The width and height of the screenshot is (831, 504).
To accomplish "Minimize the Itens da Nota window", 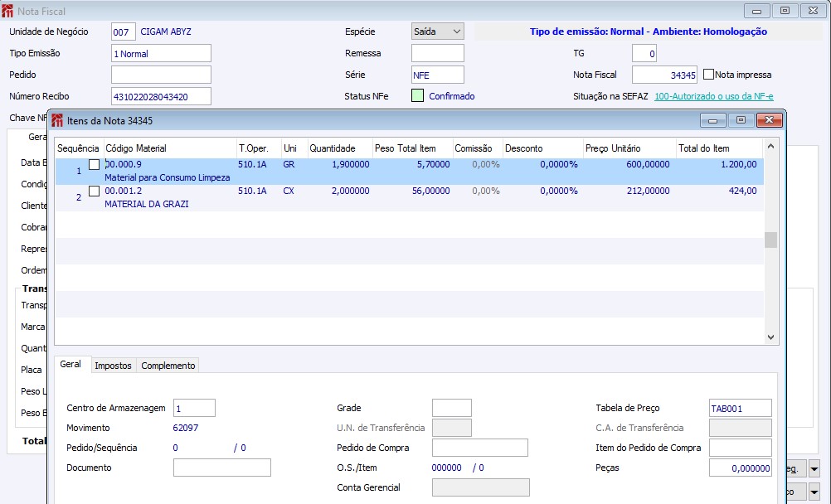I will tap(712, 120).
